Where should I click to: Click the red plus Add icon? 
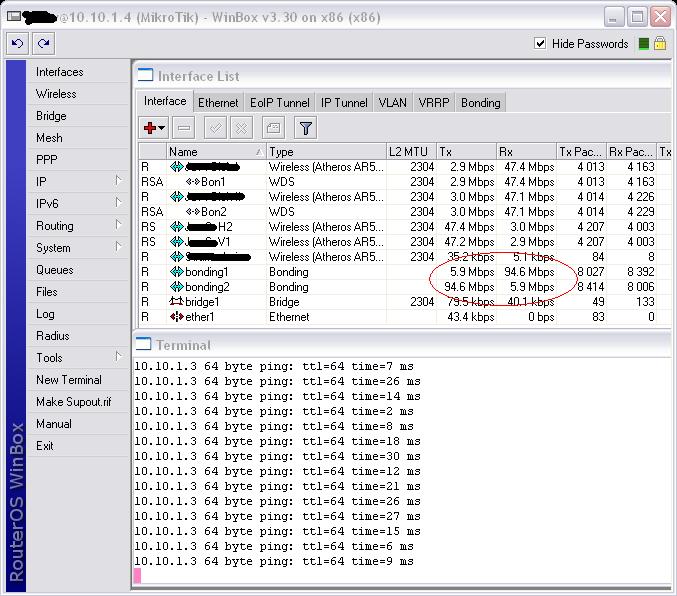coord(150,128)
